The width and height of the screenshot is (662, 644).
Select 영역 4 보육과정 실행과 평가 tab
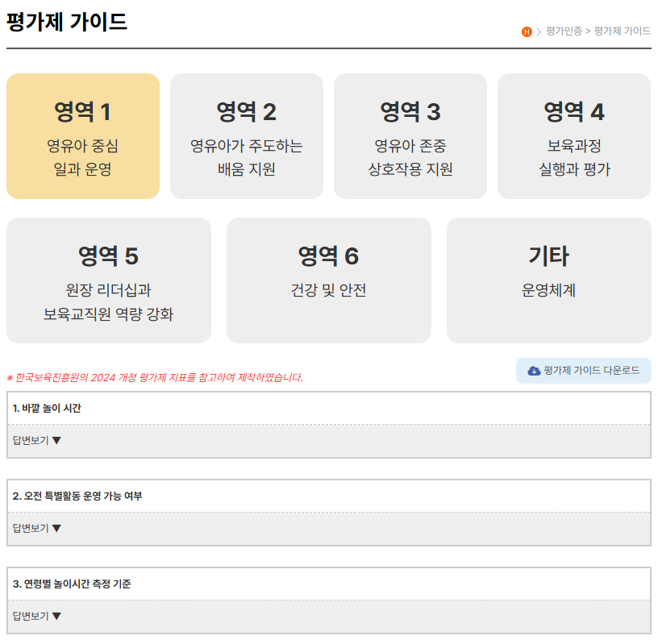pos(574,136)
